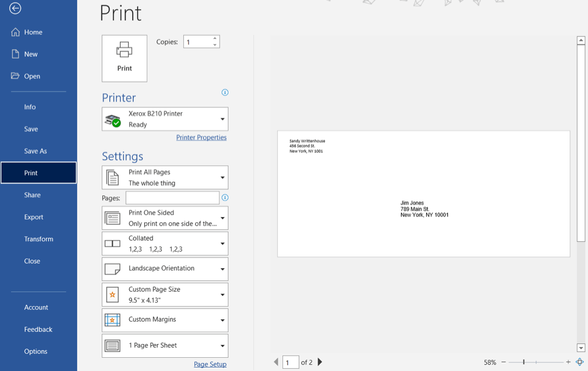Increase copies with the up spinner arrow
Screen dimensions: 588x371
point(215,38)
